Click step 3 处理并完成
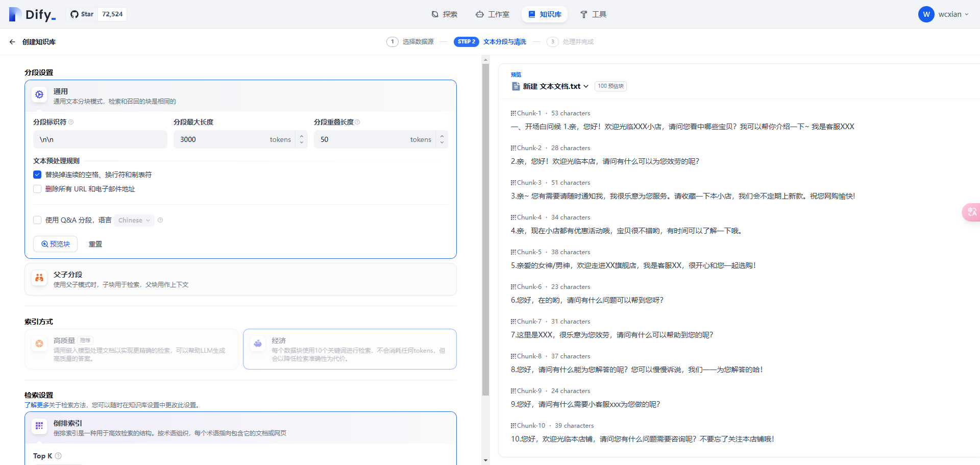Viewport: 980px width, 465px height. pyautogui.click(x=571, y=42)
